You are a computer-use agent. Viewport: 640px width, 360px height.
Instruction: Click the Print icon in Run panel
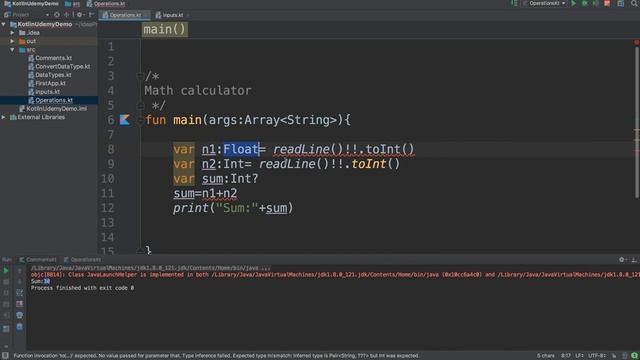point(20,315)
